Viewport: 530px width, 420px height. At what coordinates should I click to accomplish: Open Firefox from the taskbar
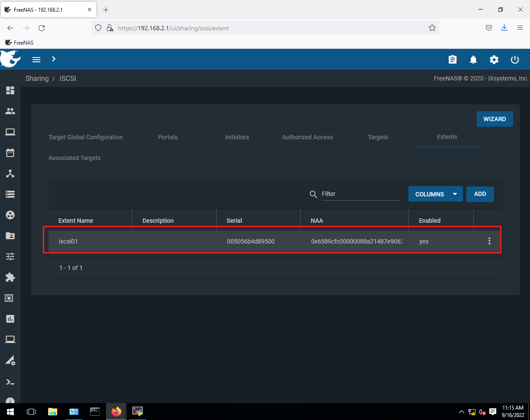pos(116,411)
